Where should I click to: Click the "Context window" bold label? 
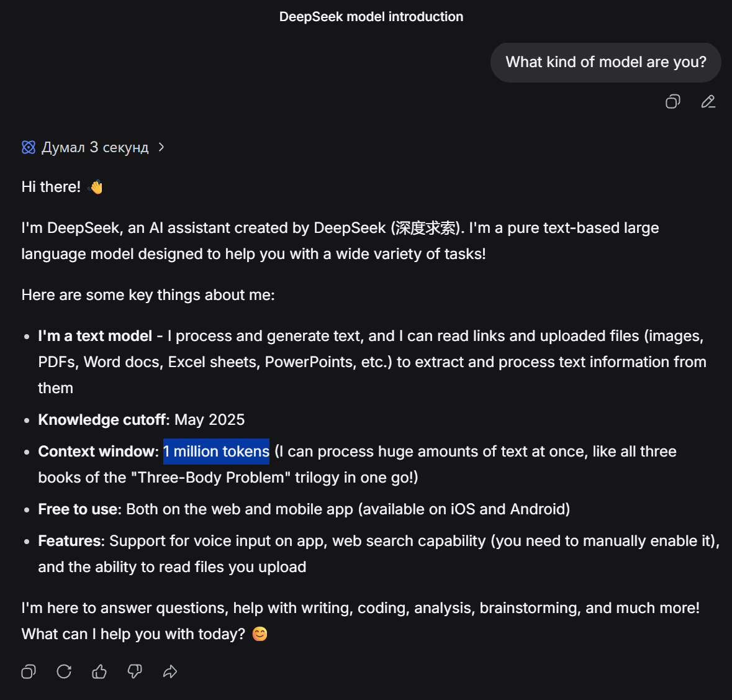coord(98,452)
